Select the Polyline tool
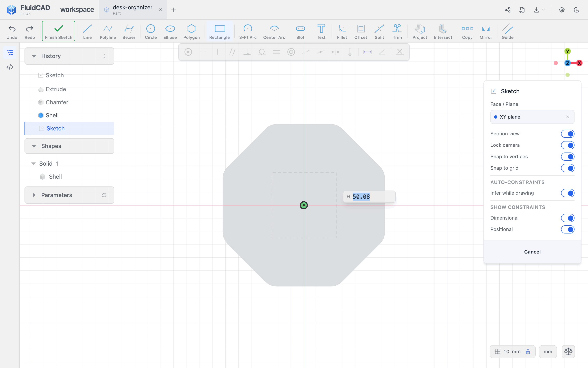This screenshot has height=368, width=588. [108, 31]
